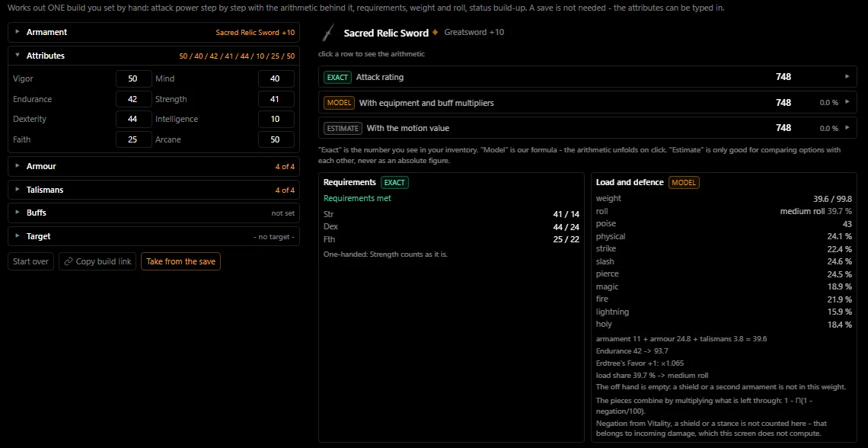Click the 'Erdtree's Favor +1: ×1.065' line
868x448 pixels.
click(x=640, y=363)
